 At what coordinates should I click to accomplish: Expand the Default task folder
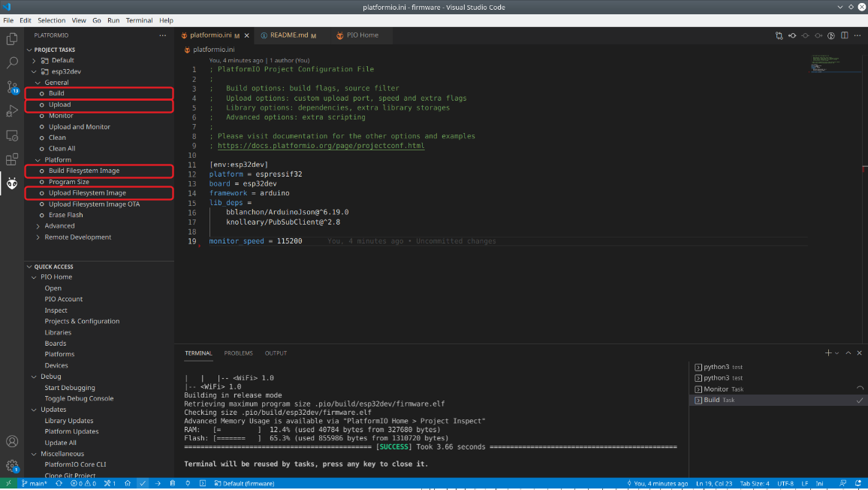click(34, 60)
